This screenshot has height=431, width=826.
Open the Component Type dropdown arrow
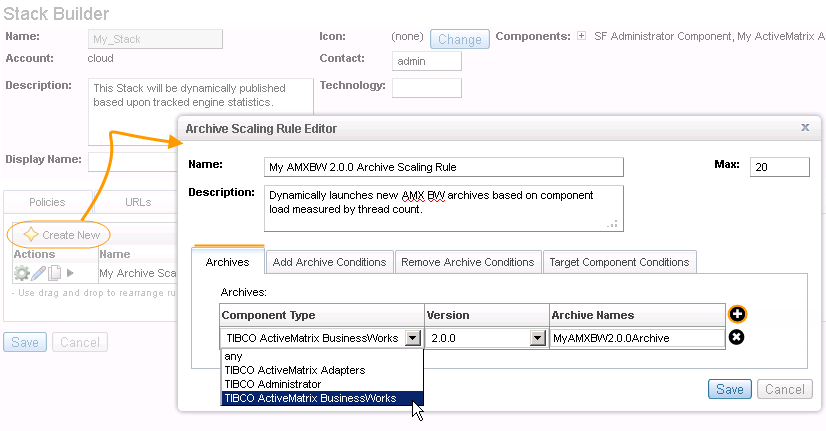413,338
